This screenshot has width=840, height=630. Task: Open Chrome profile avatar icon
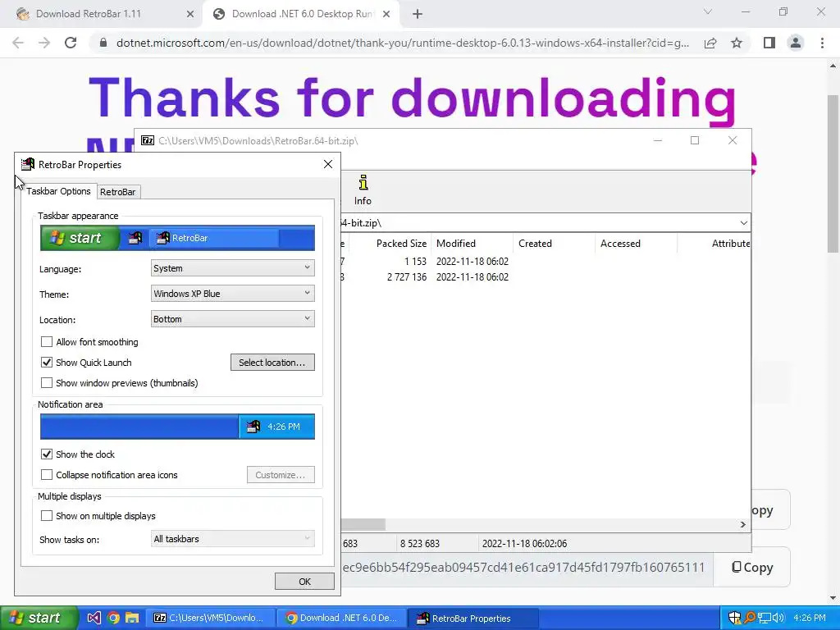796,43
